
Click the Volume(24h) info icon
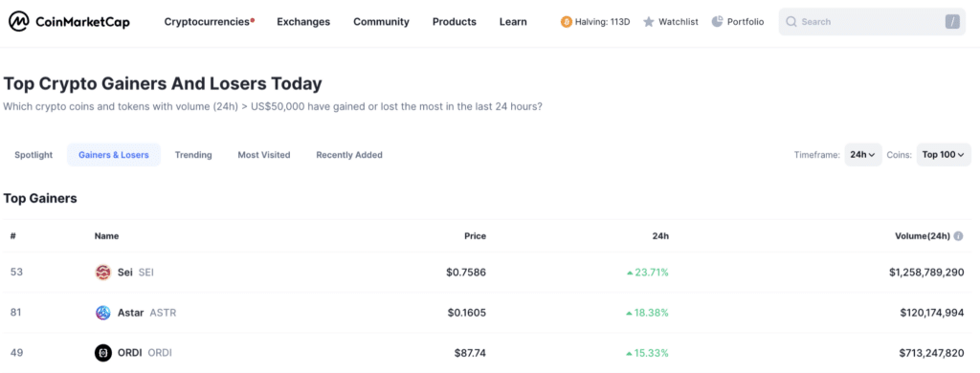tap(959, 236)
